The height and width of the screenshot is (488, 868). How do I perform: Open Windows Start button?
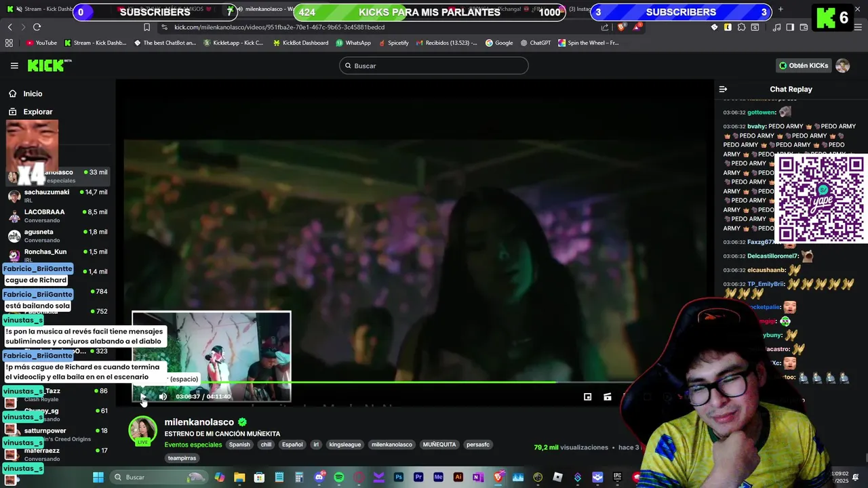(x=98, y=477)
